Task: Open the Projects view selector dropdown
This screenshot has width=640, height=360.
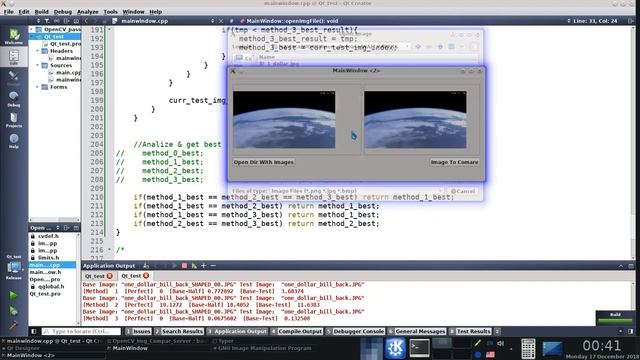Action: pyautogui.click(x=38, y=21)
